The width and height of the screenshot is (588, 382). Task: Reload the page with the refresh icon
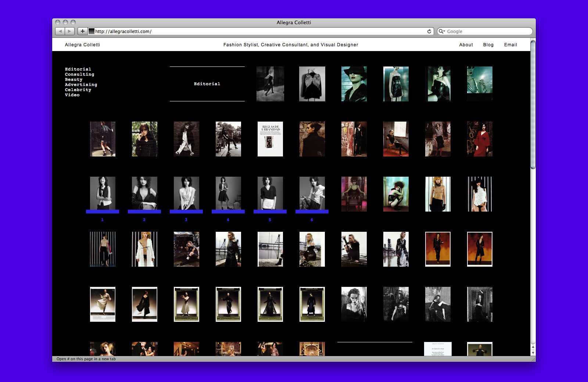tap(429, 31)
